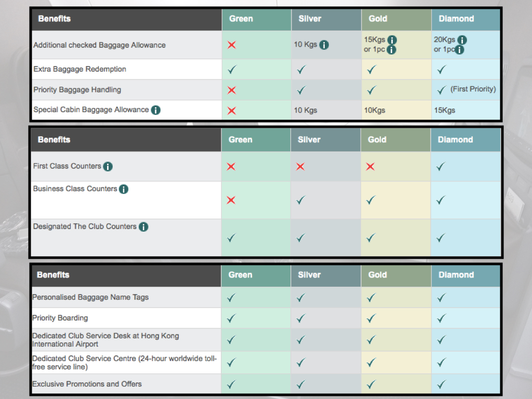Click Designated The Club Counters info icon
This screenshot has width=532, height=399.
(x=143, y=227)
